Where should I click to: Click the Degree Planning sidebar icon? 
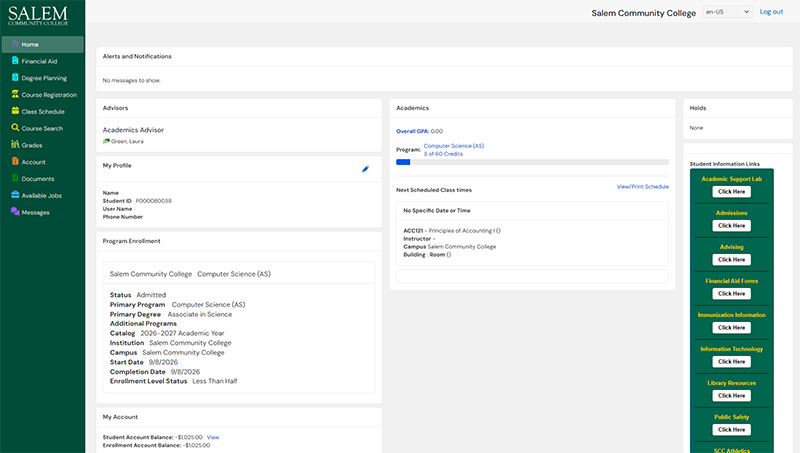point(15,78)
